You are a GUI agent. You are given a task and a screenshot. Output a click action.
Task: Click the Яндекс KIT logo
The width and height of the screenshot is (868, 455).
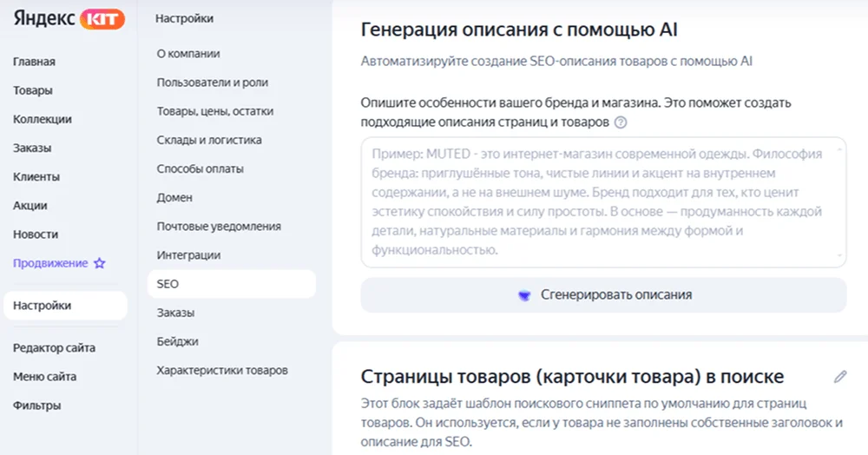(x=69, y=19)
